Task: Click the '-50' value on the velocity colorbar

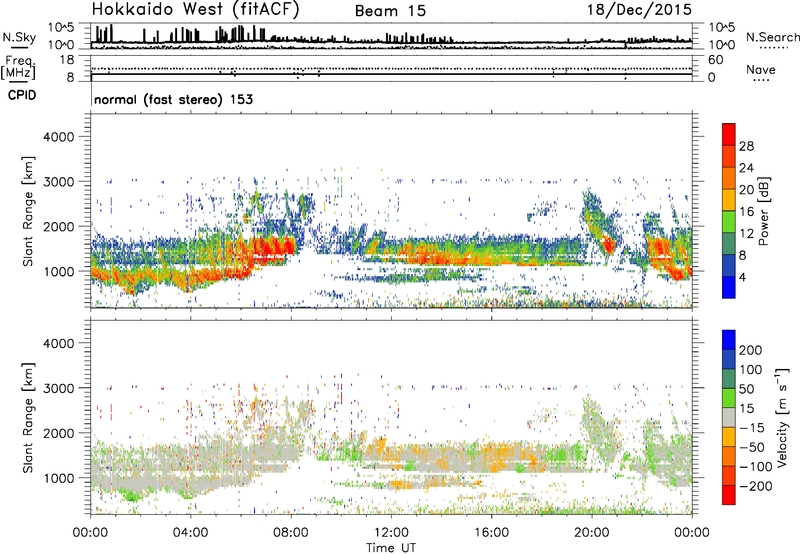Action: click(x=752, y=447)
